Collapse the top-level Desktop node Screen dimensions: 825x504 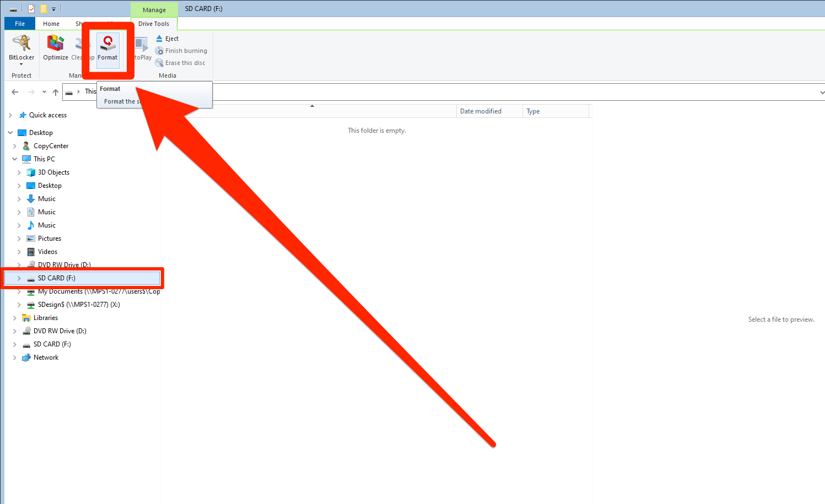(x=10, y=133)
